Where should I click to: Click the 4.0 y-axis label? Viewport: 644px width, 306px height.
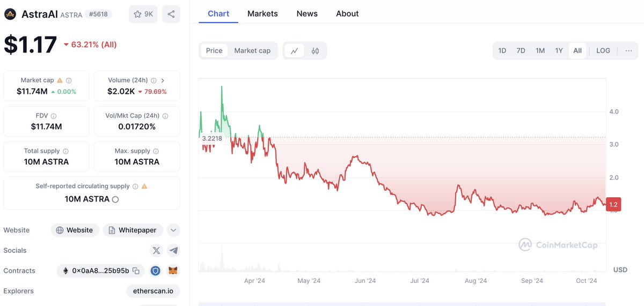click(x=614, y=111)
